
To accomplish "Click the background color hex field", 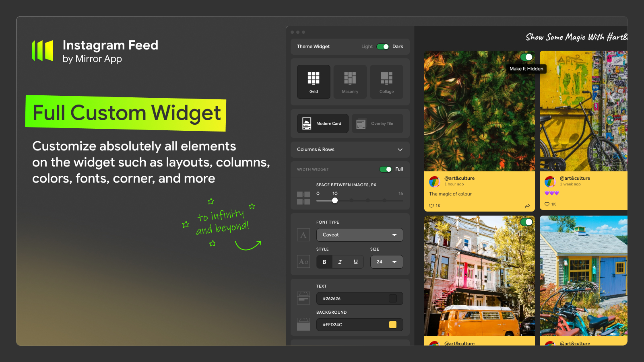I will click(x=360, y=325).
